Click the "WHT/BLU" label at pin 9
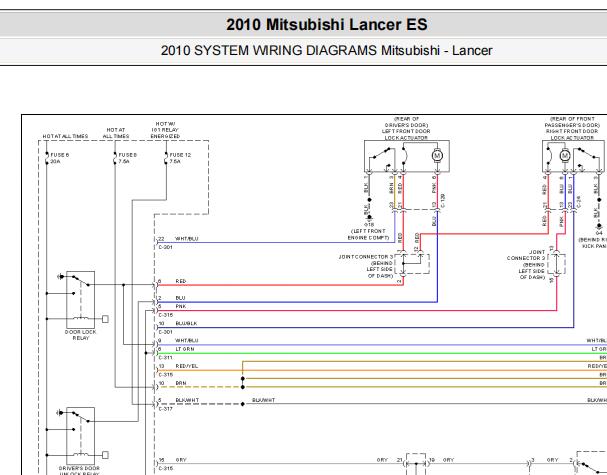607x475 pixels. click(x=187, y=340)
